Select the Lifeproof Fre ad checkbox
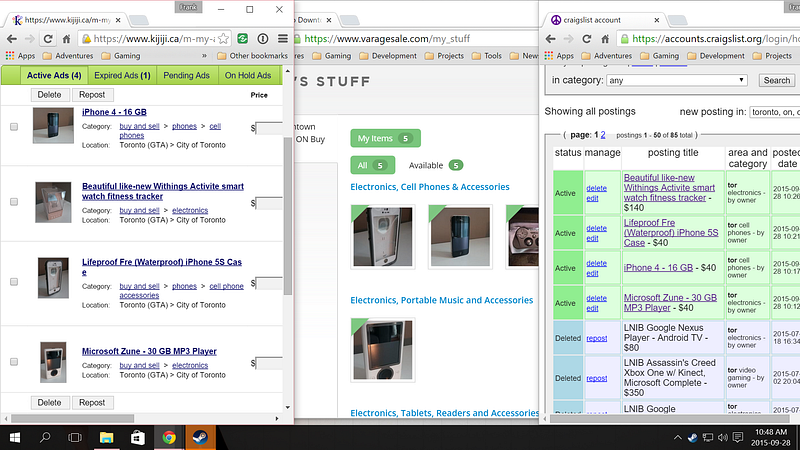This screenshot has height=450, width=800. coord(14,282)
